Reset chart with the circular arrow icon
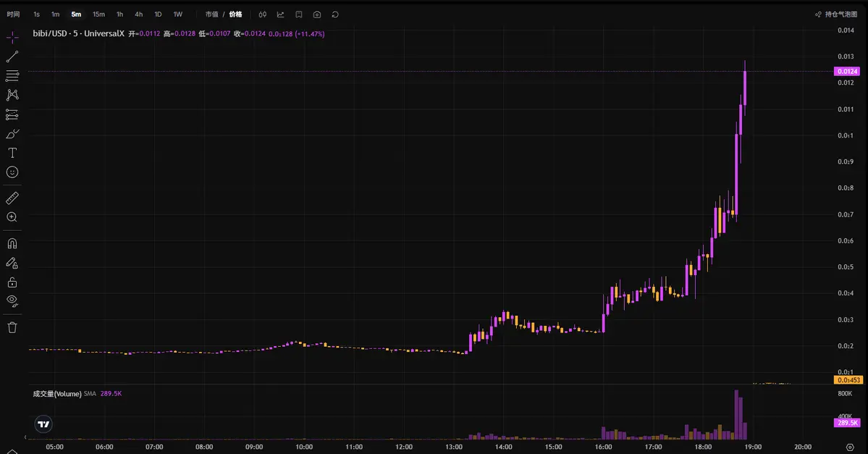This screenshot has width=868, height=454. [335, 14]
